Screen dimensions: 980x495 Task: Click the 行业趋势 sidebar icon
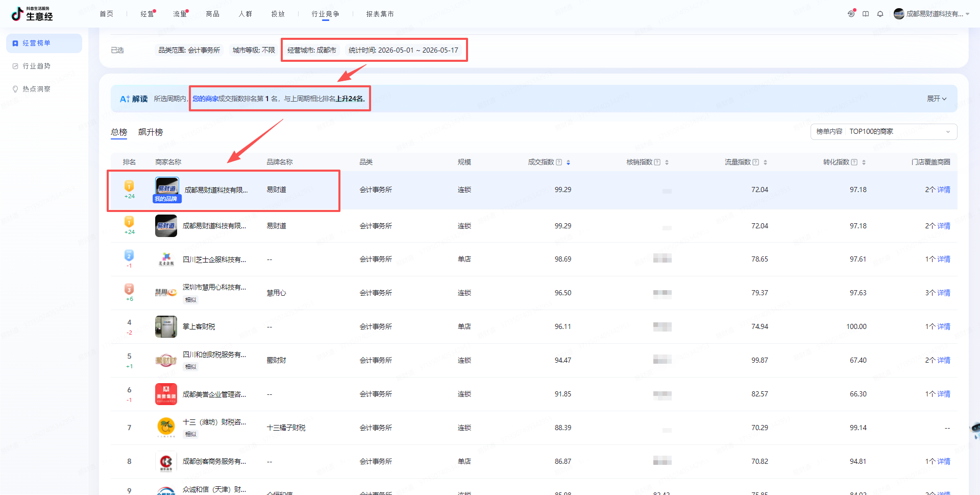point(15,66)
